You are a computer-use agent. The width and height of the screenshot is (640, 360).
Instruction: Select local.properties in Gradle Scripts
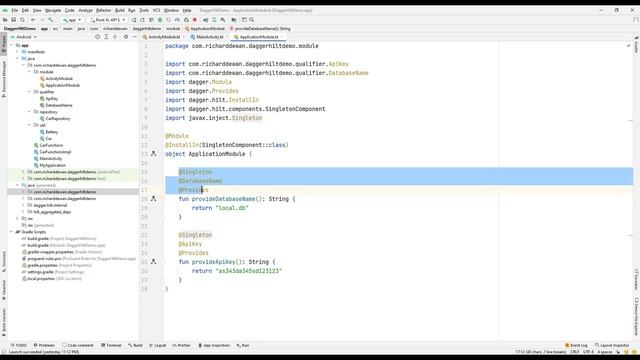[x=41, y=279]
